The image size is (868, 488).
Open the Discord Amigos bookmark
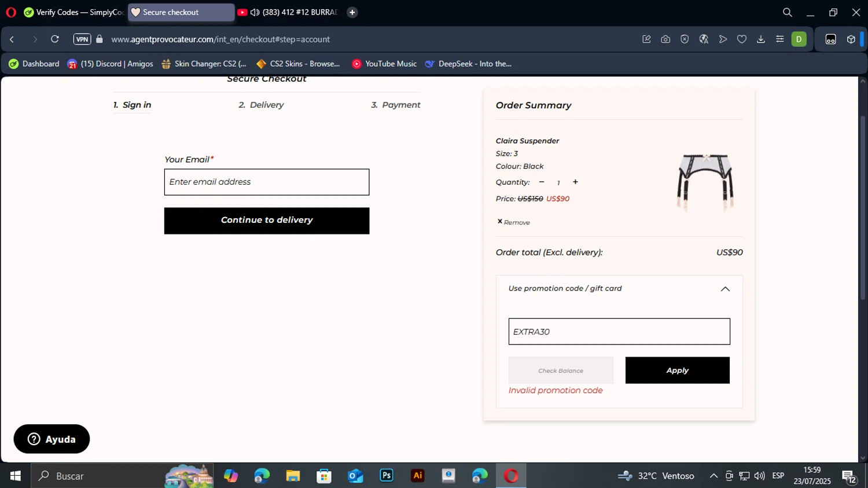coord(111,64)
